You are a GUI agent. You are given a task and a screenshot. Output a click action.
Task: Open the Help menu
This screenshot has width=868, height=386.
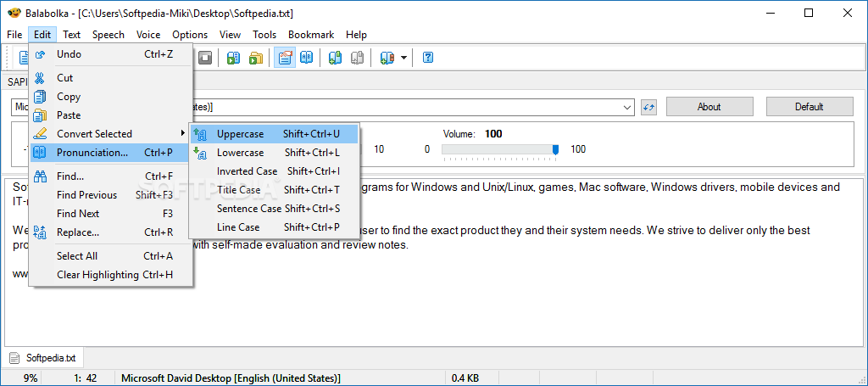(357, 34)
